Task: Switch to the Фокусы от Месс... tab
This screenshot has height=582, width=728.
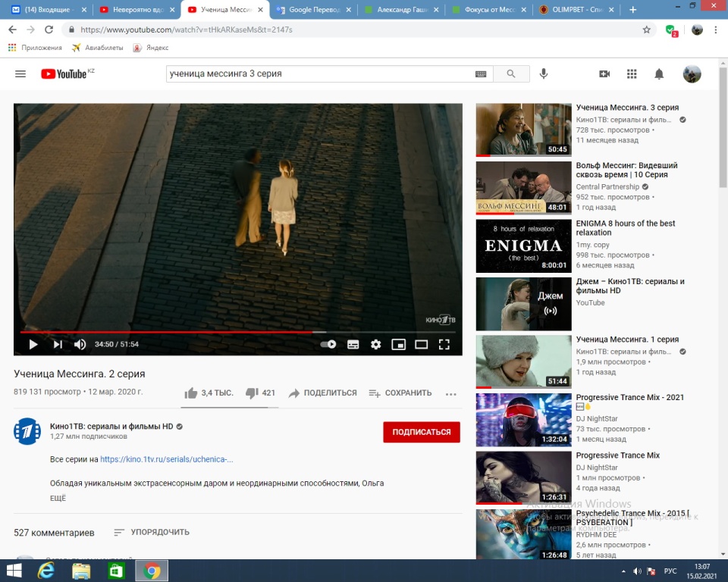Action: click(x=490, y=9)
